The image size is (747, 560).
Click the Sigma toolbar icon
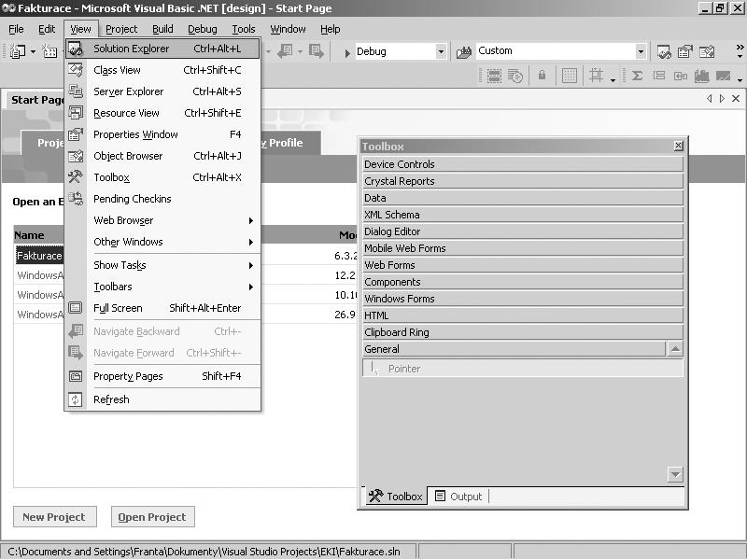click(x=637, y=76)
